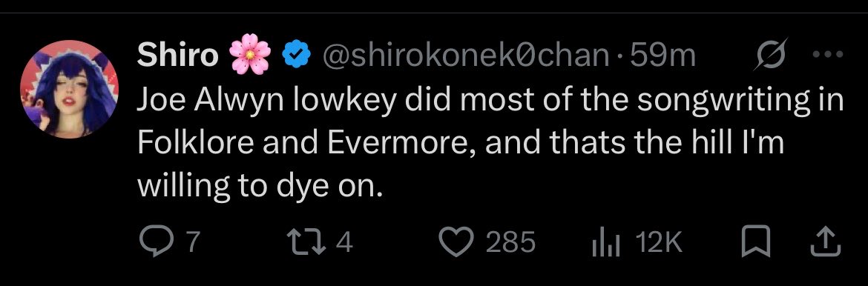Viewport: 868px width, 286px height.
Task: Click the display name Shiro
Action: [x=177, y=54]
